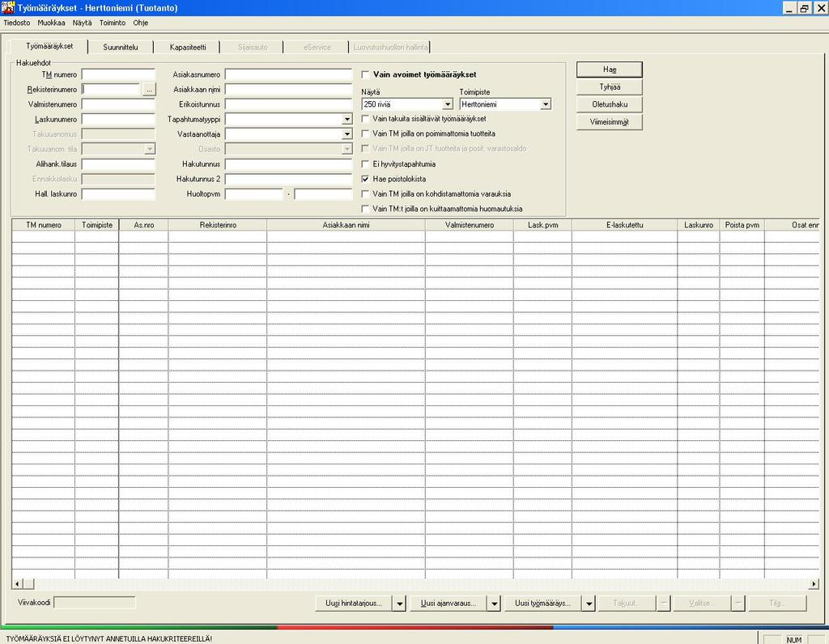Click the Laskunro column header

[x=699, y=225]
